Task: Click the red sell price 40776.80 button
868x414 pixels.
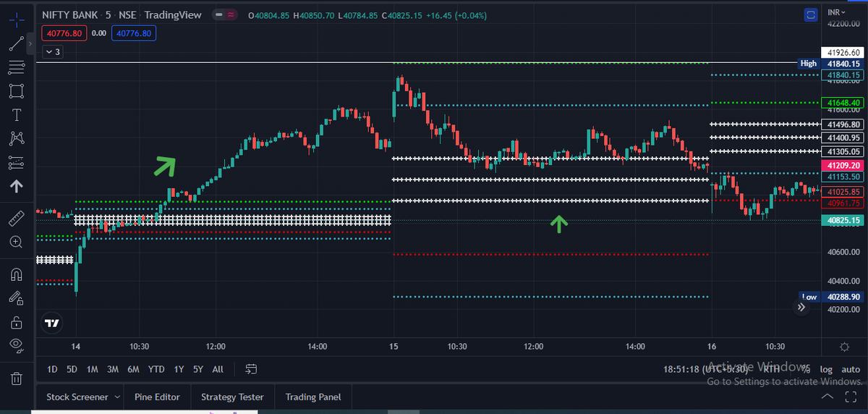Action: pos(65,33)
